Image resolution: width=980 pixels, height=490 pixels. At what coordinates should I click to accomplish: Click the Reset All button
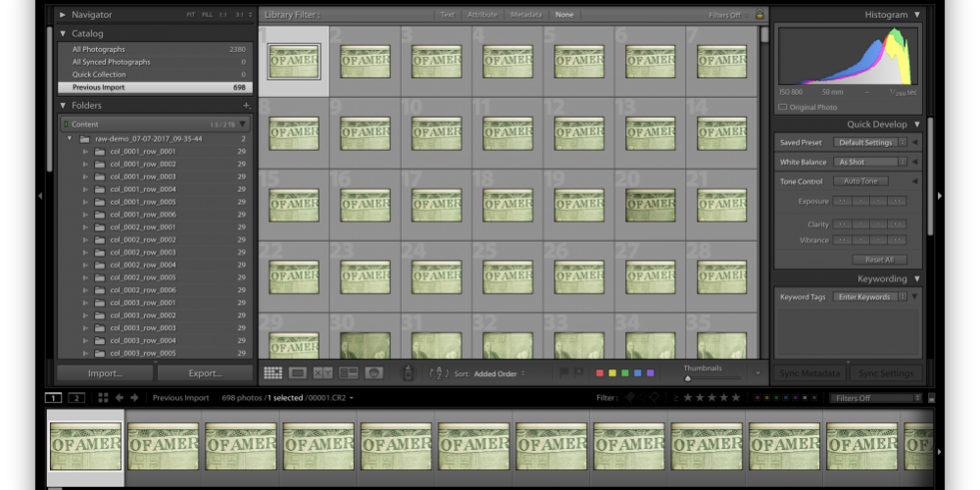[879, 260]
